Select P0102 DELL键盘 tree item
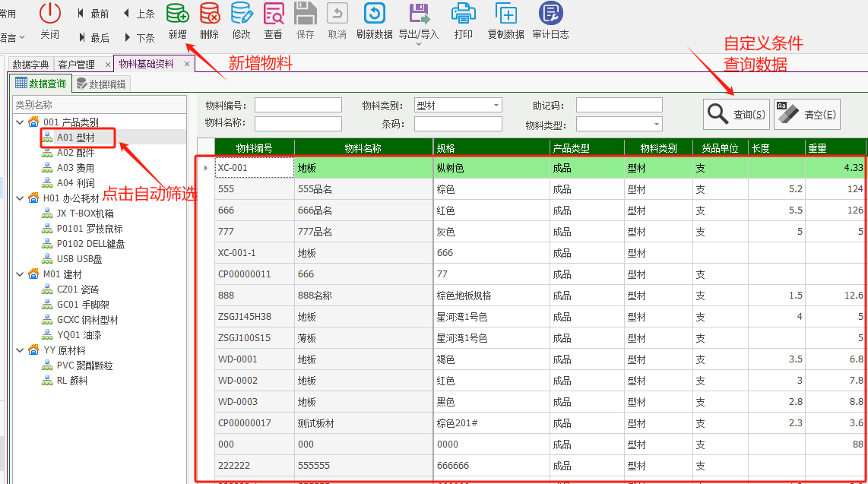Screen dimensions: 868x484 [x=90, y=244]
